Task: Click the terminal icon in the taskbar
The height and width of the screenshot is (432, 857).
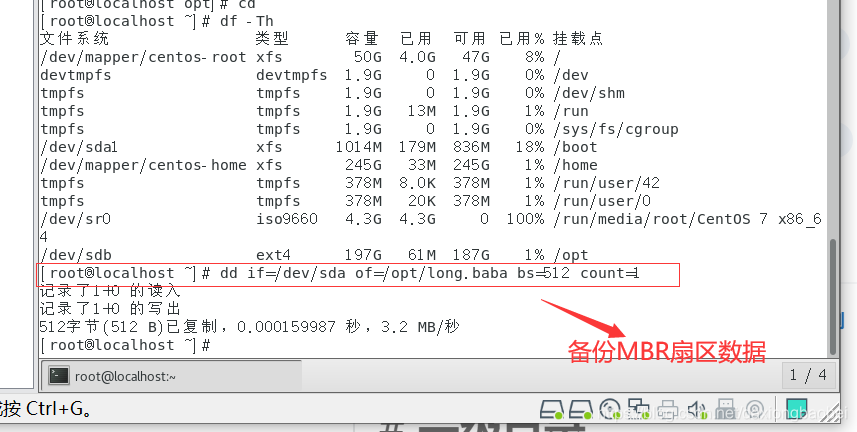Action: 58,376
